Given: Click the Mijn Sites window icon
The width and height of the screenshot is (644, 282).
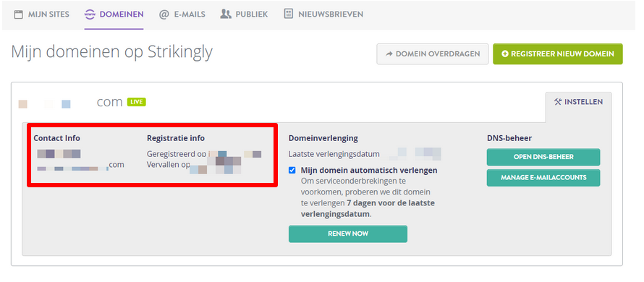Looking at the screenshot, I should 18,14.
